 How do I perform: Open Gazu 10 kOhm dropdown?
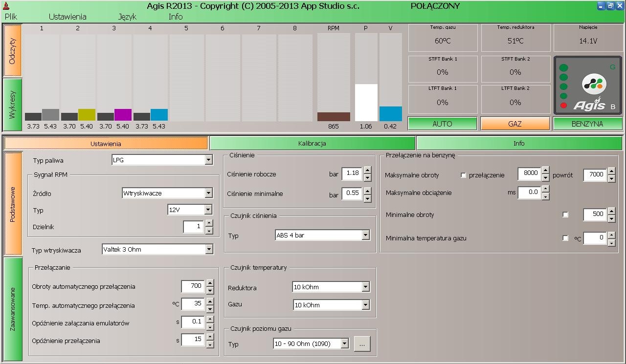366,305
